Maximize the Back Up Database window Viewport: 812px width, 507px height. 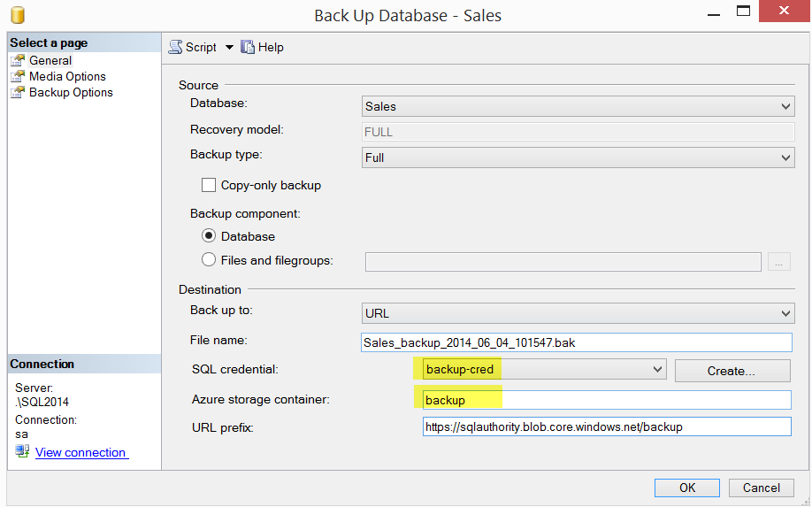(x=743, y=11)
